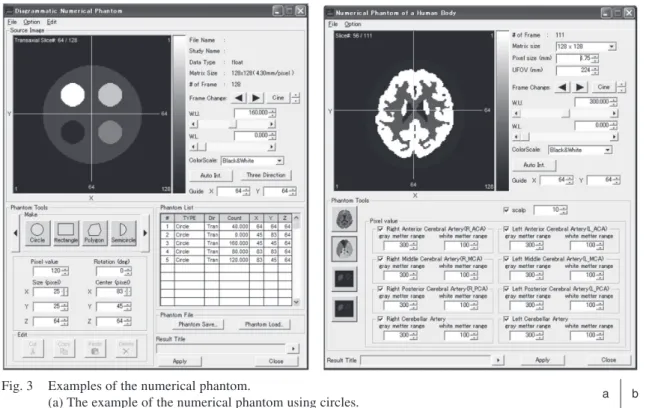Click the Result Title field in Human Body window
646x408 pixels.
coord(426,360)
